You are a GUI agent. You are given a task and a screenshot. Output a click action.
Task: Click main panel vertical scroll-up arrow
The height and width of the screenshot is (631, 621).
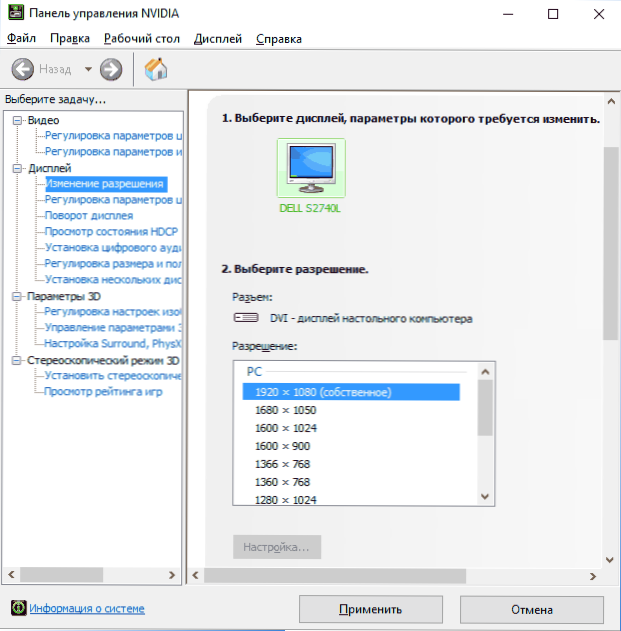(611, 101)
